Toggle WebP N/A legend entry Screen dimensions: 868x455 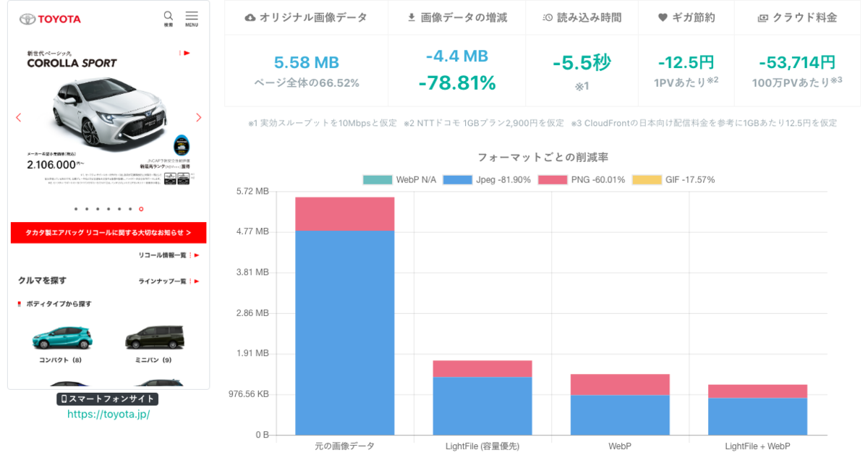tap(400, 179)
